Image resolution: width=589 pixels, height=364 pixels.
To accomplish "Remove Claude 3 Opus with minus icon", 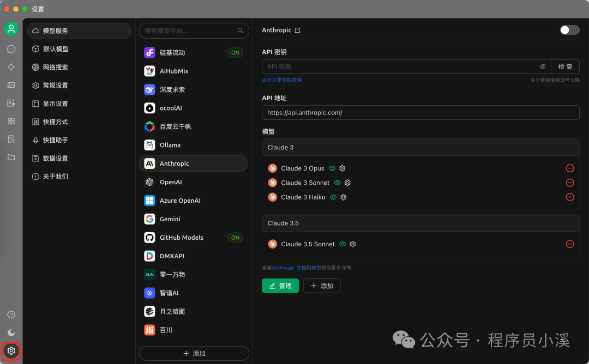I will [x=570, y=168].
